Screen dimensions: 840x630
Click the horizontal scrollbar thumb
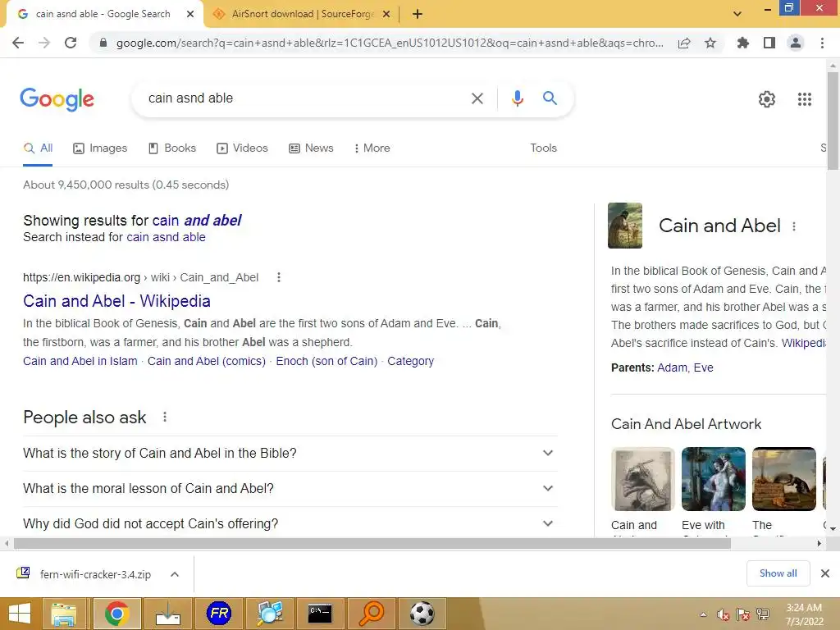pyautogui.click(x=372, y=543)
